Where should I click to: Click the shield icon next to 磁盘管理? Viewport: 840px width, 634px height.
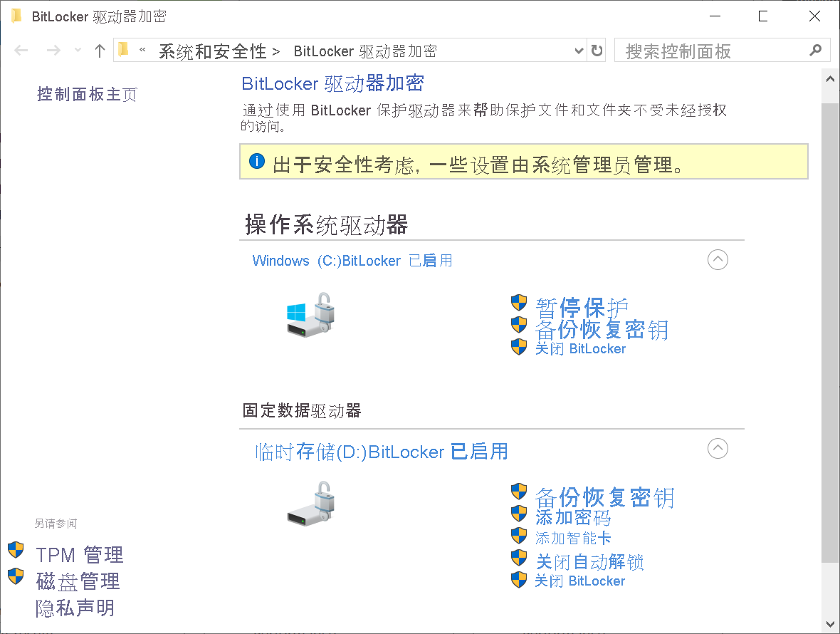[x=15, y=576]
